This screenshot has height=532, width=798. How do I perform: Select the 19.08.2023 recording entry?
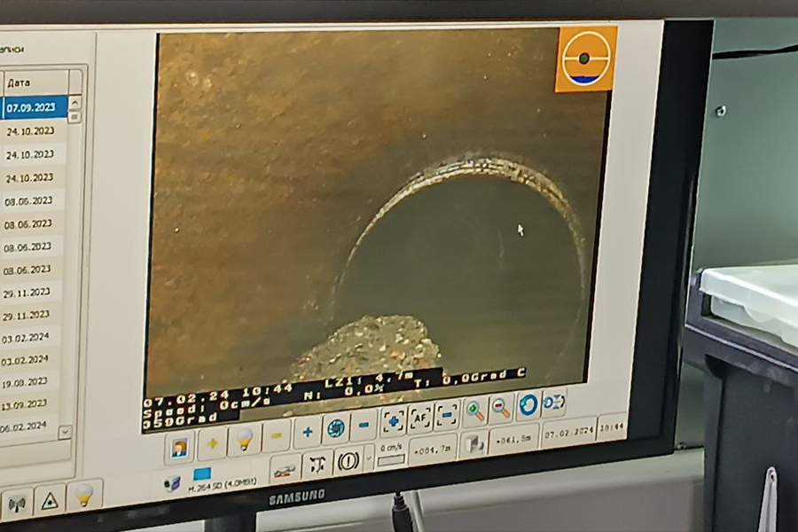coord(25,383)
